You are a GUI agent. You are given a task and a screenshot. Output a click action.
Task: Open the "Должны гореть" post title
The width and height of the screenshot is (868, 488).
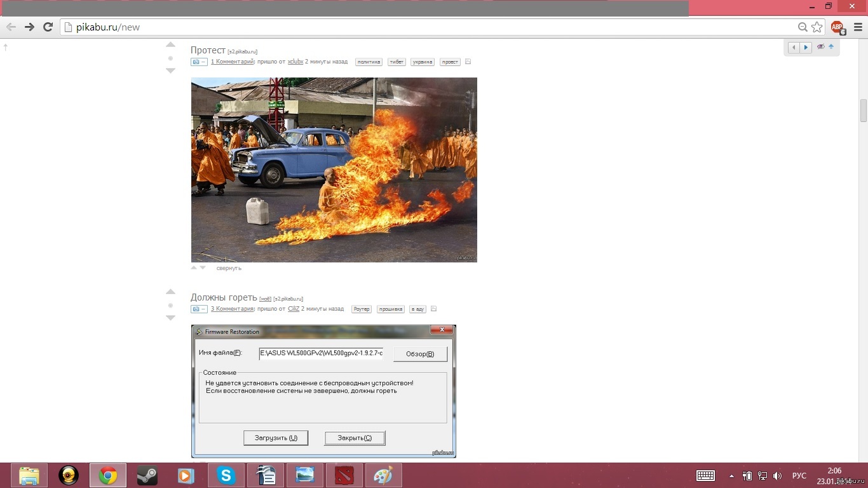pos(224,297)
